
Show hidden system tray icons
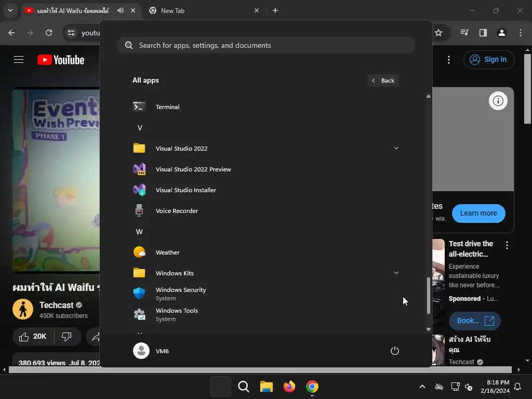[422, 387]
